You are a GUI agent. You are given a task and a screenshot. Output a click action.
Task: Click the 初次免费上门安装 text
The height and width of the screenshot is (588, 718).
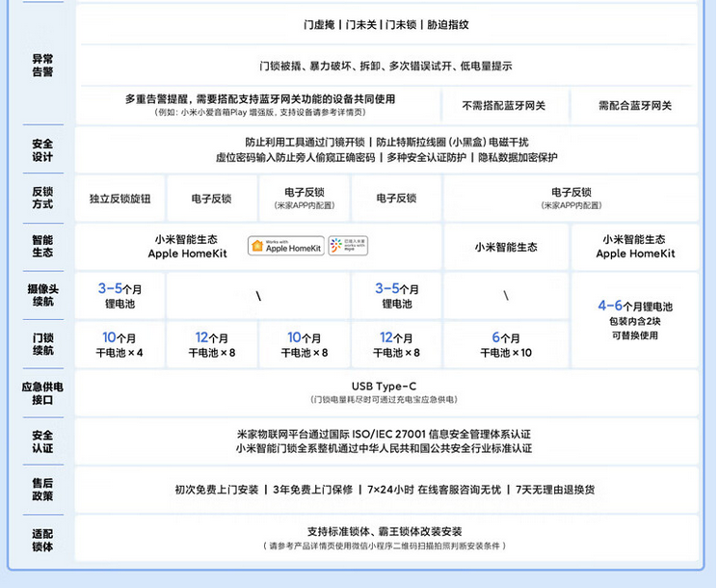(217, 490)
